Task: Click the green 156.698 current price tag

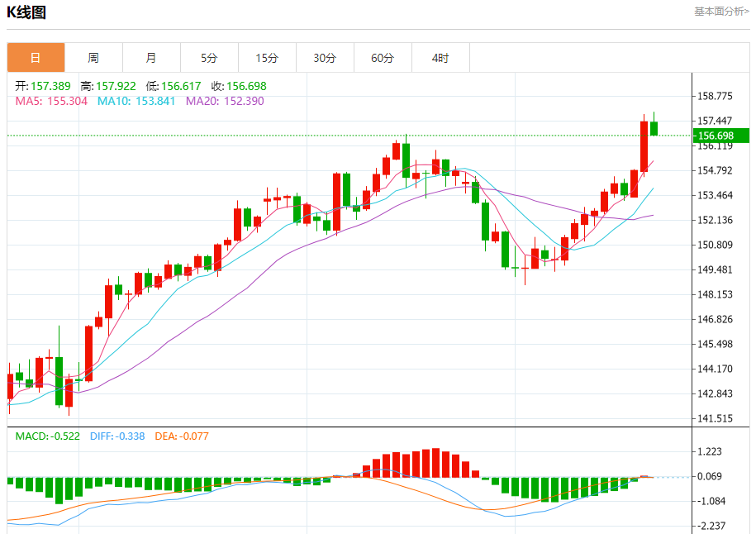Action: pos(720,136)
